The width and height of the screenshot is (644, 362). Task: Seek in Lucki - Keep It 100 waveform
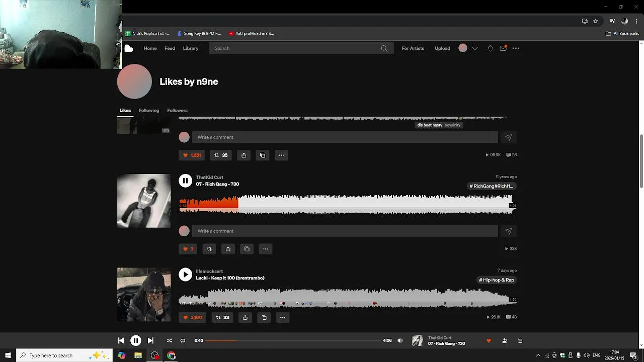[x=348, y=298]
